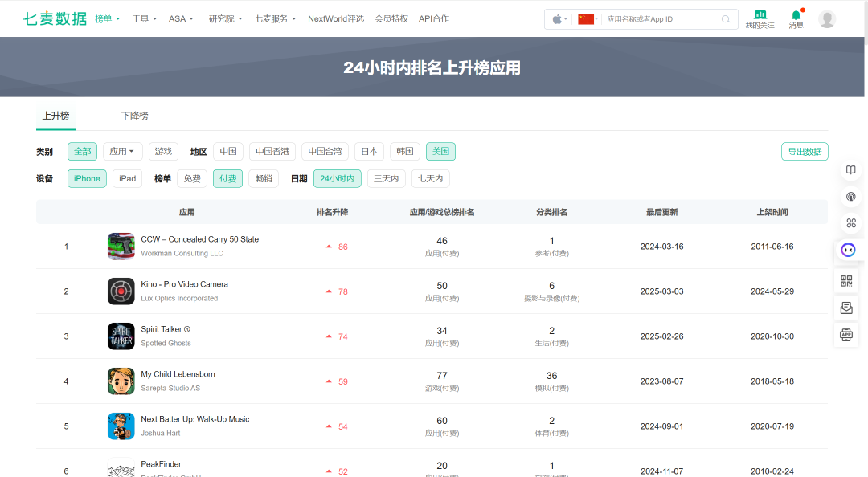This screenshot has width=868, height=477.
Task: Select the 韩国 region filter
Action: pos(405,151)
